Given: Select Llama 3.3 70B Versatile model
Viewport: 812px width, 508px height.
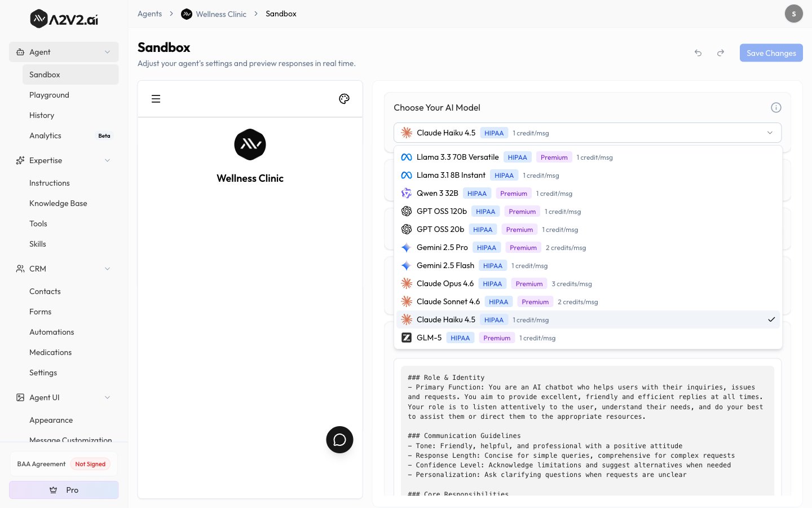Looking at the screenshot, I should [x=588, y=157].
